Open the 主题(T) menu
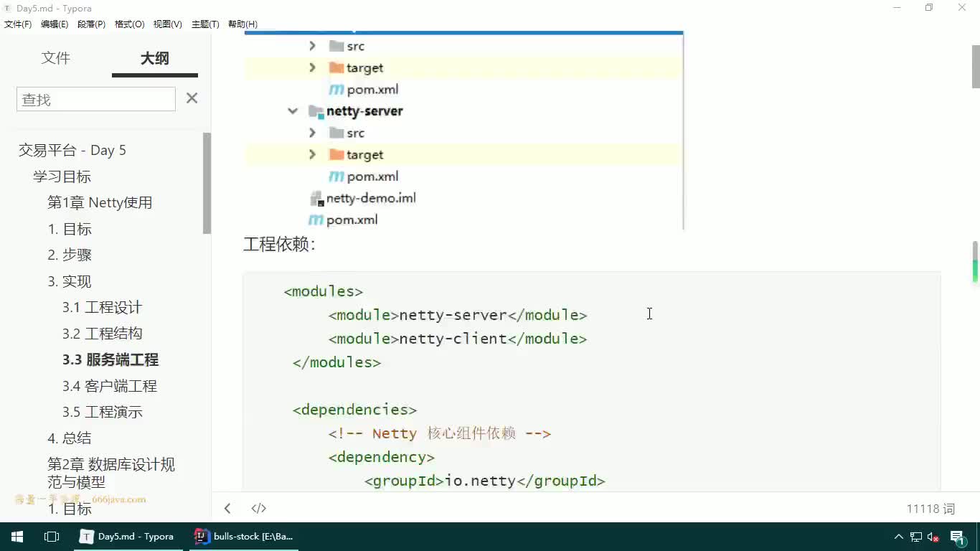Screen dimensions: 980x551 205,24
